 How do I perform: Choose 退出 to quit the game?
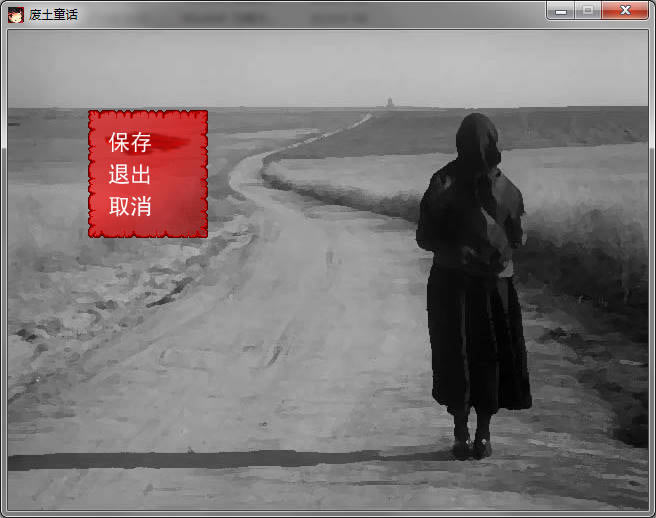point(130,174)
